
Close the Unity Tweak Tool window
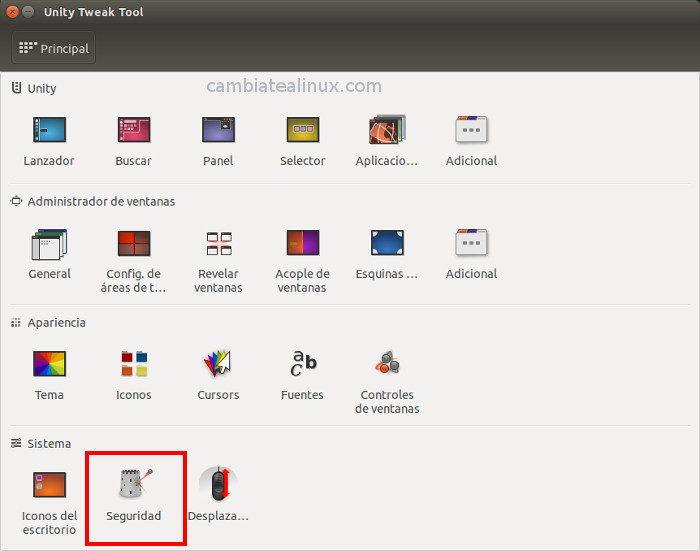click(12, 12)
